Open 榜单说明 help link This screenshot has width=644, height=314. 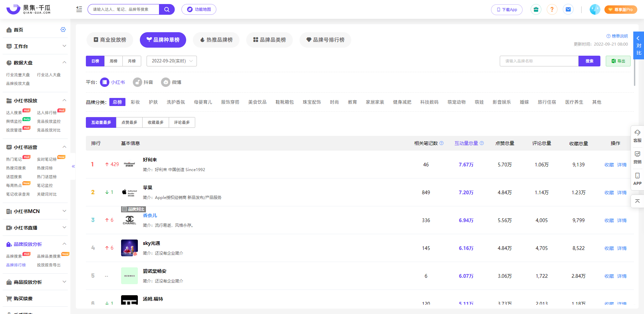[x=617, y=36]
